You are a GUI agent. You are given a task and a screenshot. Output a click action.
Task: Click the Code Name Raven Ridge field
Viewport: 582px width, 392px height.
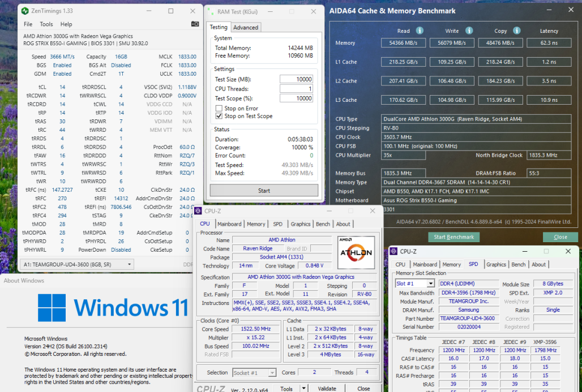pyautogui.click(x=258, y=248)
